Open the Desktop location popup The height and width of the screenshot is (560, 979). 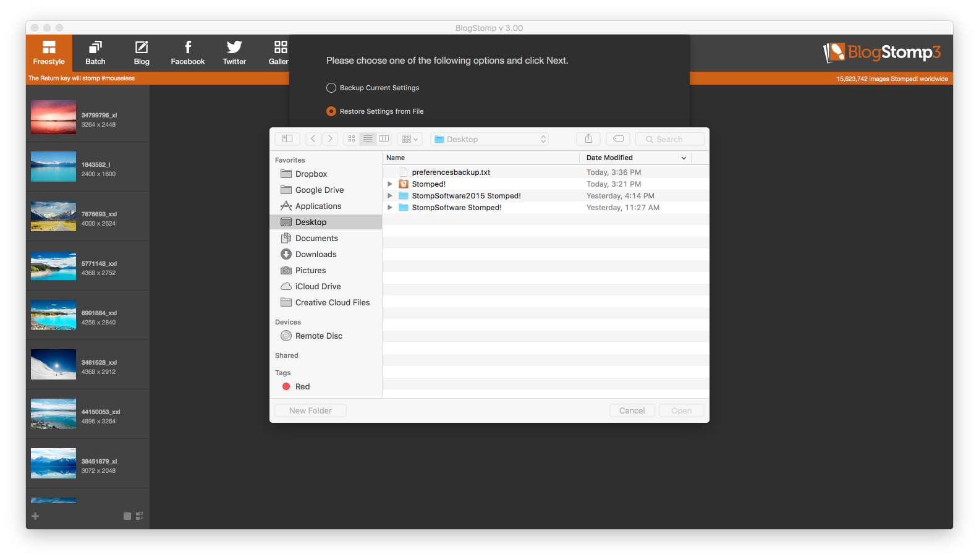[x=490, y=139]
